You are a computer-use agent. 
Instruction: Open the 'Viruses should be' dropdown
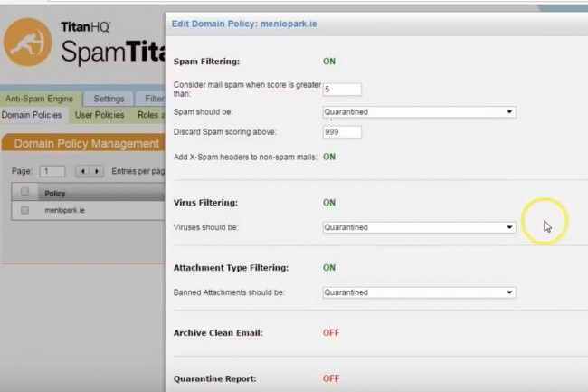[x=419, y=227]
